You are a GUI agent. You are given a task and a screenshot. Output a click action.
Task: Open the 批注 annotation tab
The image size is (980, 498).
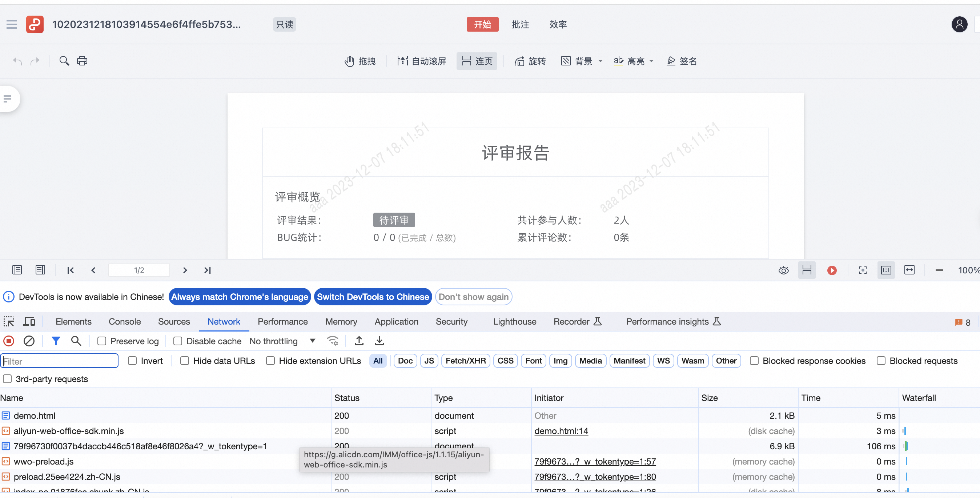pos(520,24)
